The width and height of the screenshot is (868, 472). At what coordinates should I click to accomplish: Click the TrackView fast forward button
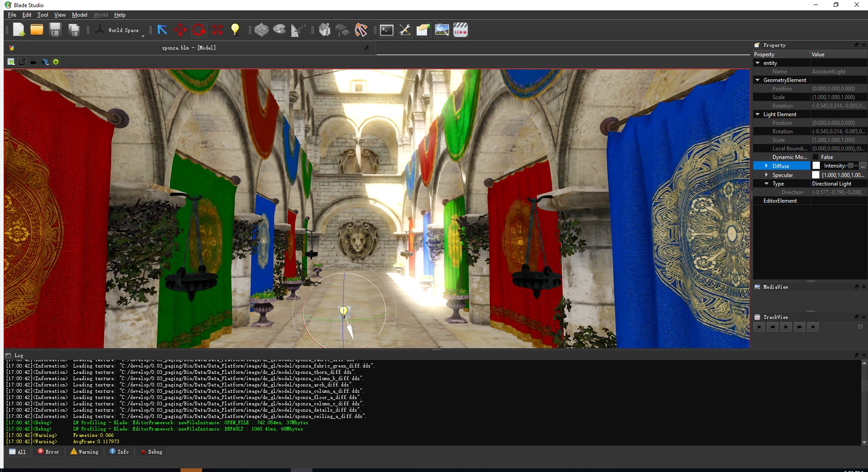[800, 327]
